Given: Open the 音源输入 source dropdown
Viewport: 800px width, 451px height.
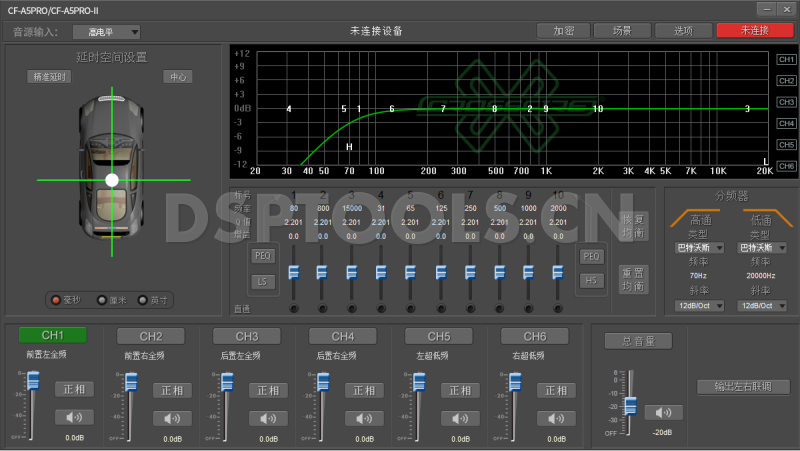Looking at the screenshot, I should click(106, 32).
